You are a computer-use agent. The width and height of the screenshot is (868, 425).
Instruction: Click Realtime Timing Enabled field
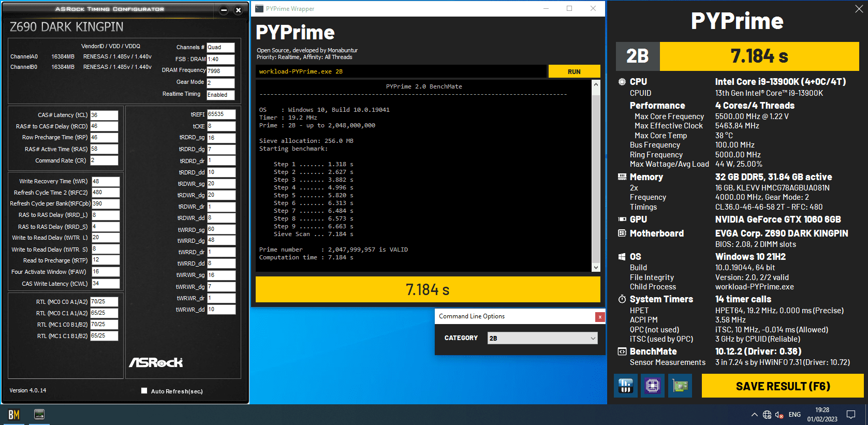220,95
